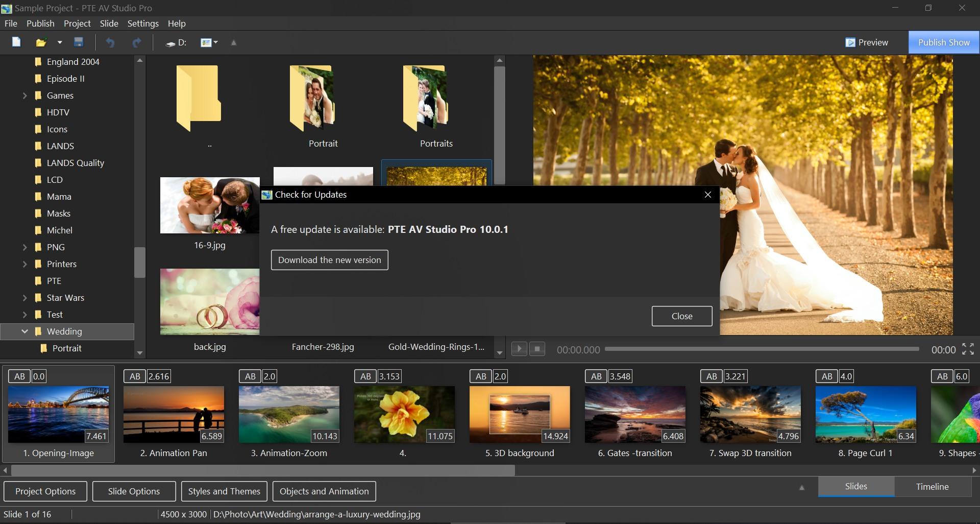
Task: Toggle fullscreen preview icon
Action: click(x=968, y=349)
